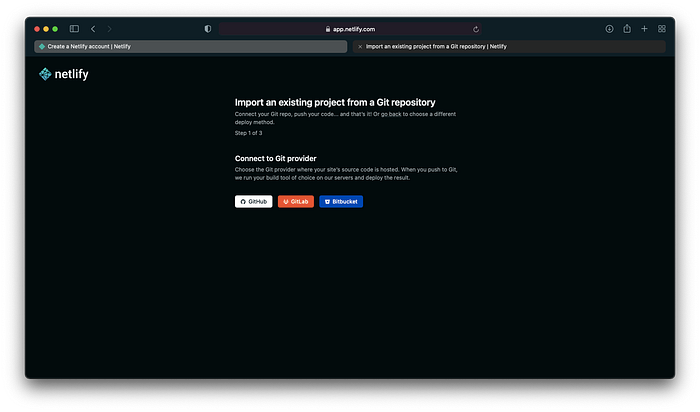Close the window with the red button
Screen dimensions: 700x412
tap(37, 29)
